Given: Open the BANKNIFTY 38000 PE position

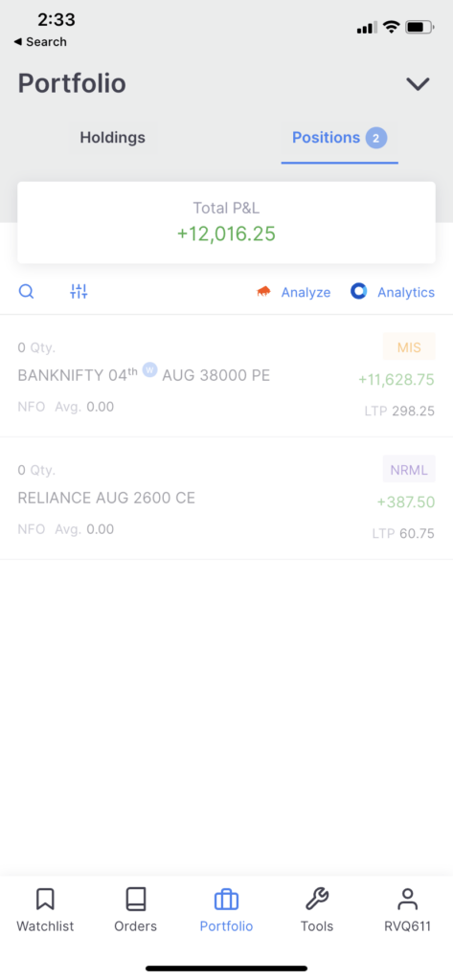Looking at the screenshot, I should pos(226,376).
